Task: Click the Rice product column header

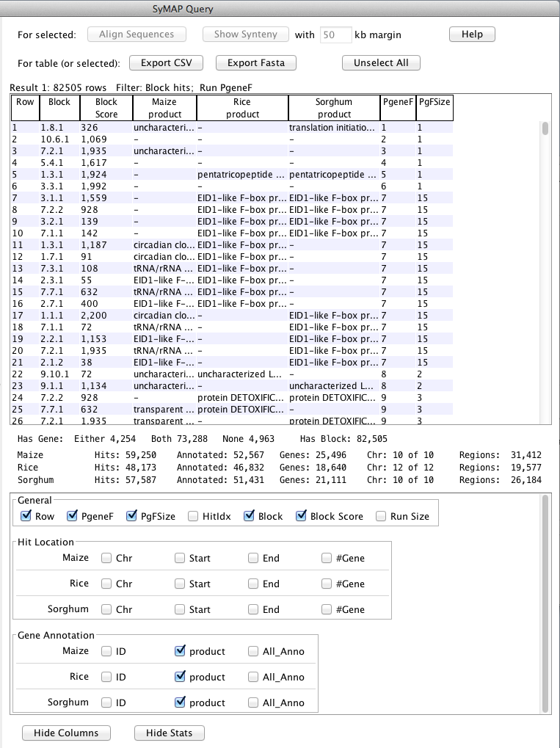Action: click(x=242, y=108)
